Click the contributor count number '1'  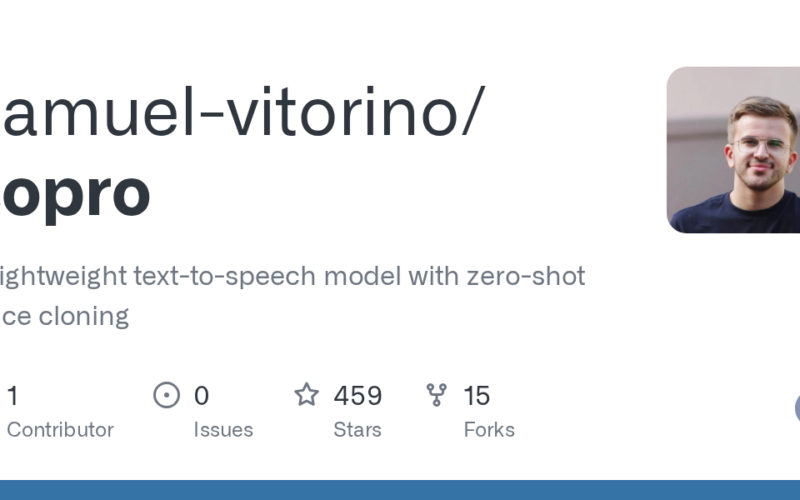pos(12,396)
